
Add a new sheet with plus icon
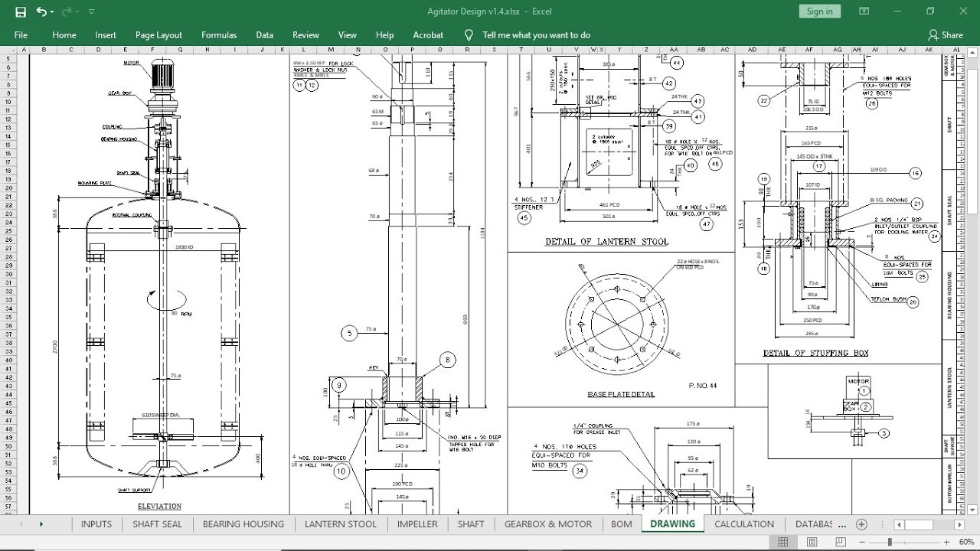pos(862,524)
